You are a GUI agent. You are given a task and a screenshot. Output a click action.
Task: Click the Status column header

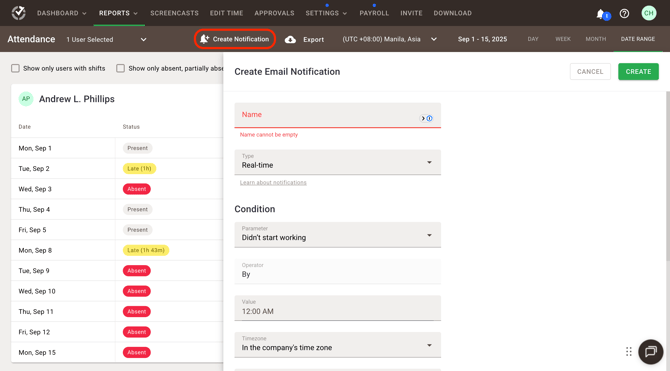tap(131, 127)
